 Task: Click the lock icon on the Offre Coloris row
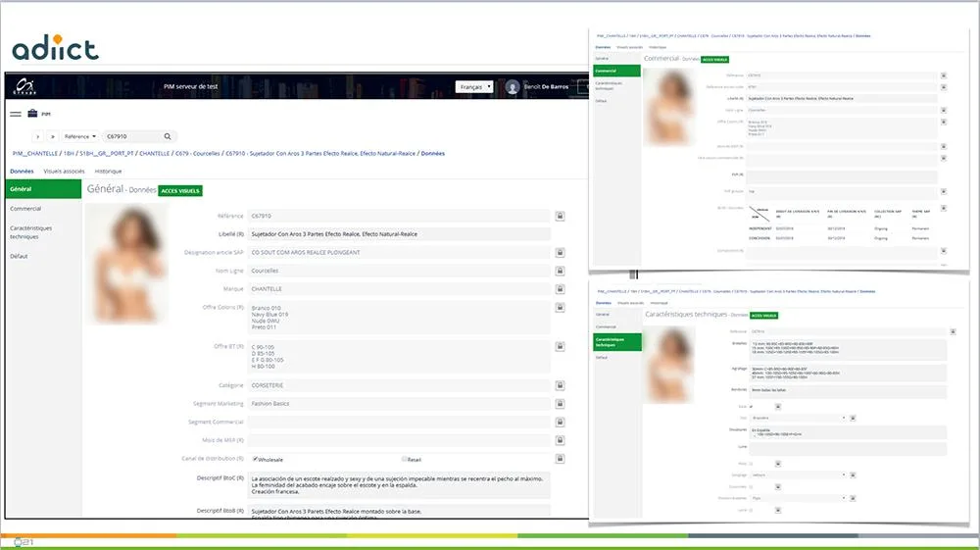(560, 308)
